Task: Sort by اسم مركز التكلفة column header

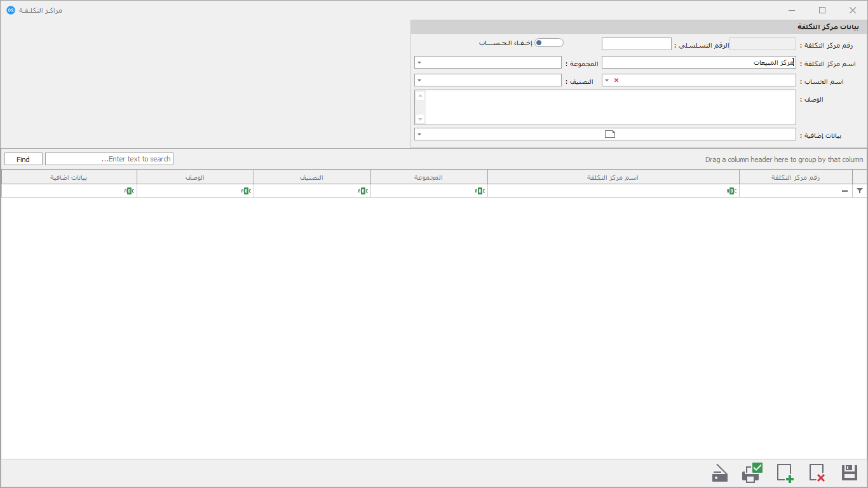Action: (614, 177)
